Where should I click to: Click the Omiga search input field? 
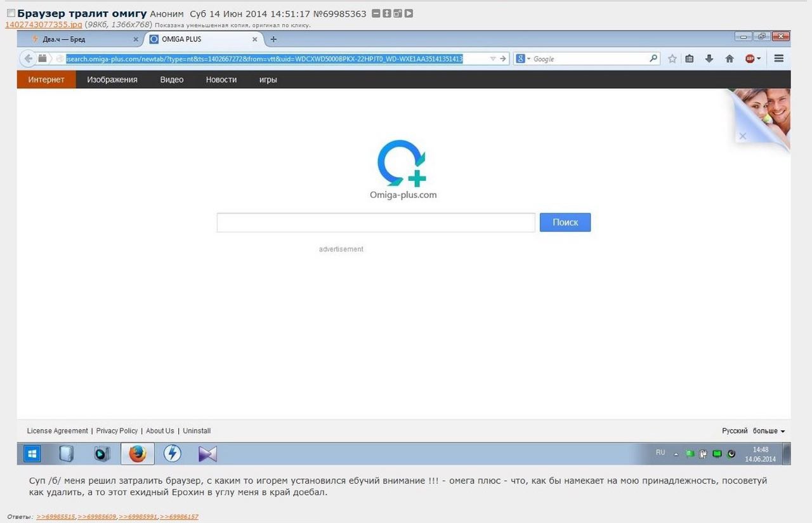(376, 222)
